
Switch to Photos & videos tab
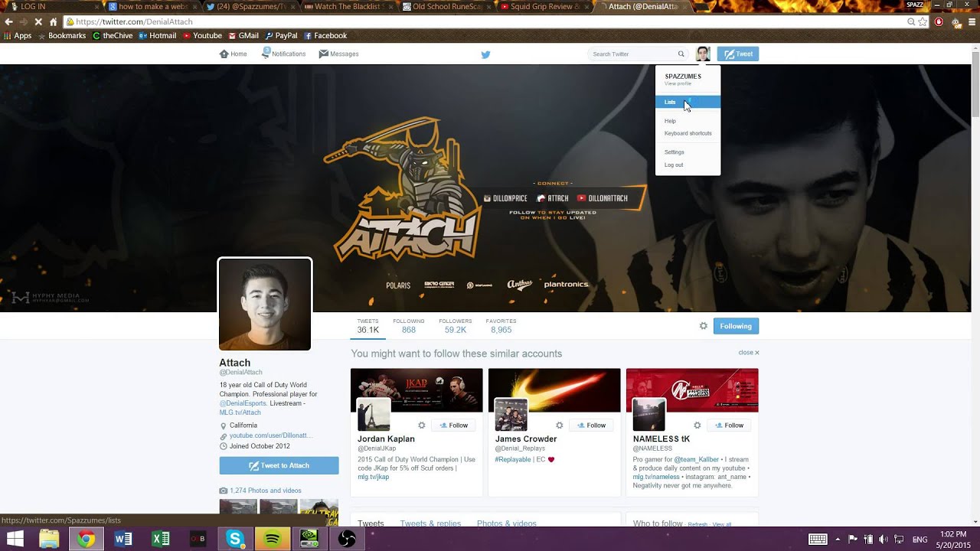507,523
